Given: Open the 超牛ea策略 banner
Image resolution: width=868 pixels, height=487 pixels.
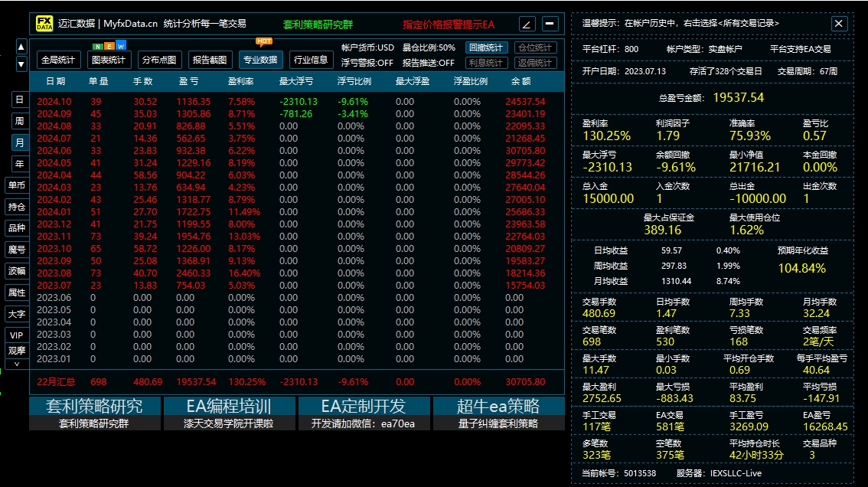Looking at the screenshot, I should pyautogui.click(x=498, y=413).
